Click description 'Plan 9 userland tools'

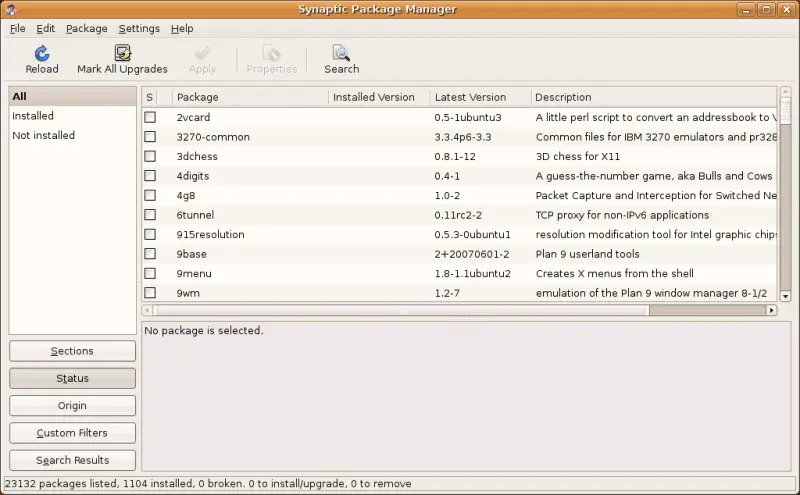[x=587, y=254]
